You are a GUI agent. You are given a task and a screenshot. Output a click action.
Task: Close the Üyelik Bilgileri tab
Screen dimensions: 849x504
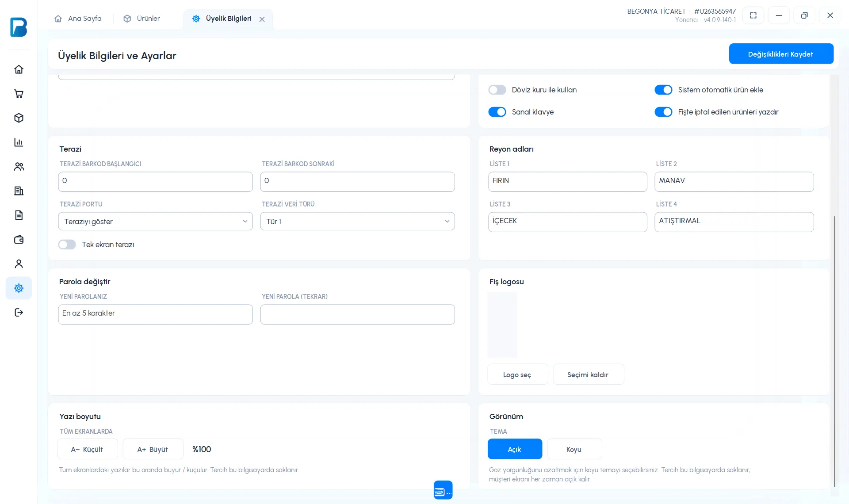[262, 19]
